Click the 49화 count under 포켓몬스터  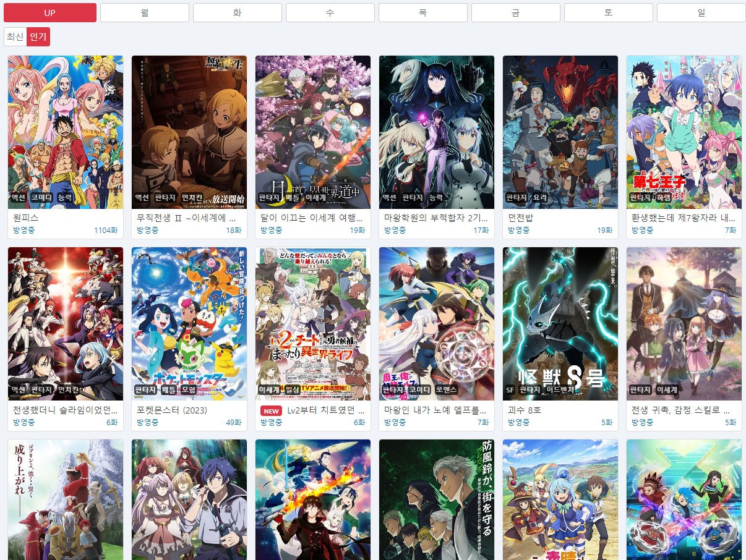coord(234,422)
